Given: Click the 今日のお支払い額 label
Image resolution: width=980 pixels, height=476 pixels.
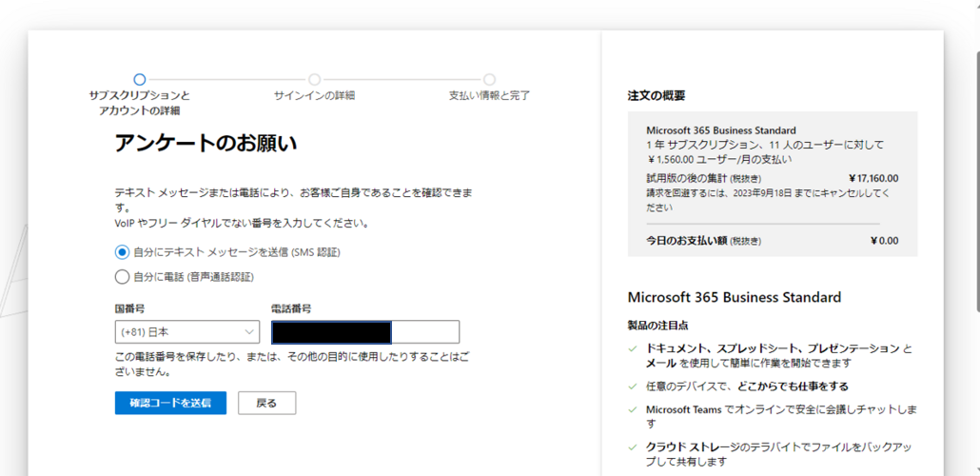Looking at the screenshot, I should coord(704,240).
